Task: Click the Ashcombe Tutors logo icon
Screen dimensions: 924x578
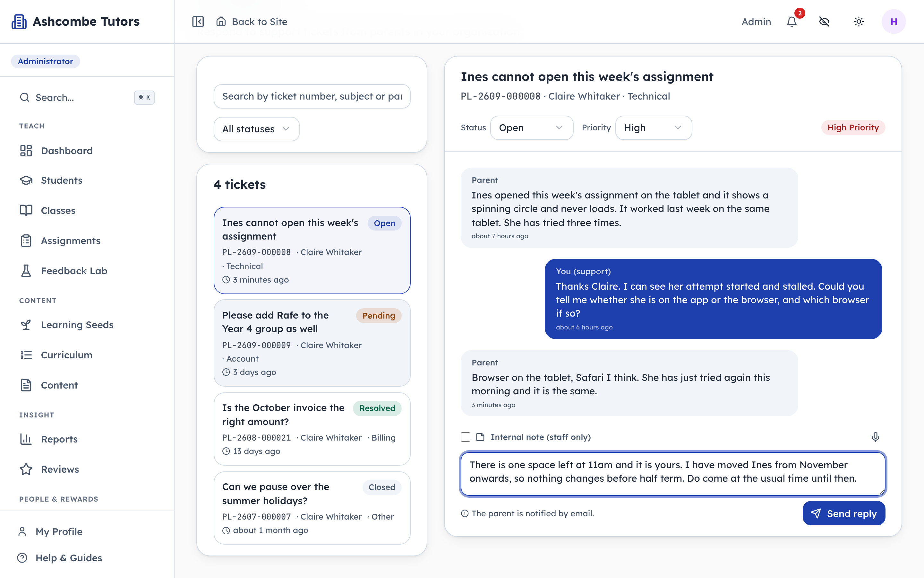Action: 19,22
